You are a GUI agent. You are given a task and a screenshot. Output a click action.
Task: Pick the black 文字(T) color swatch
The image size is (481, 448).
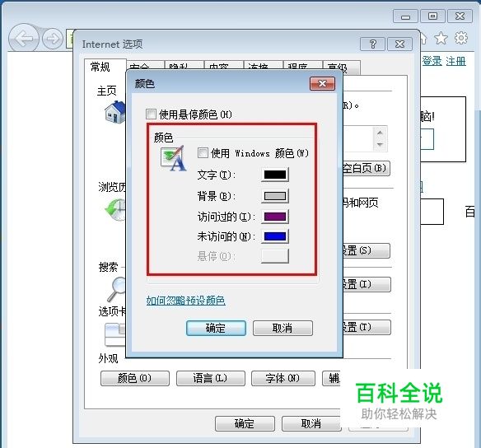click(x=275, y=175)
